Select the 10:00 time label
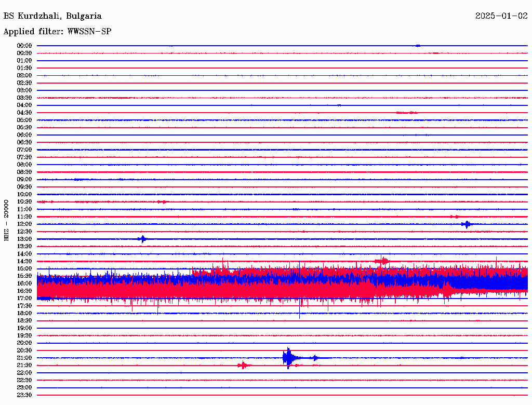The width and height of the screenshot is (532, 405). [24, 194]
